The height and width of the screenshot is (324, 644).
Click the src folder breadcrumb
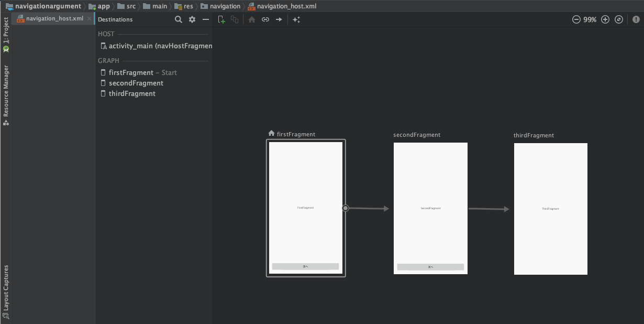tap(126, 6)
